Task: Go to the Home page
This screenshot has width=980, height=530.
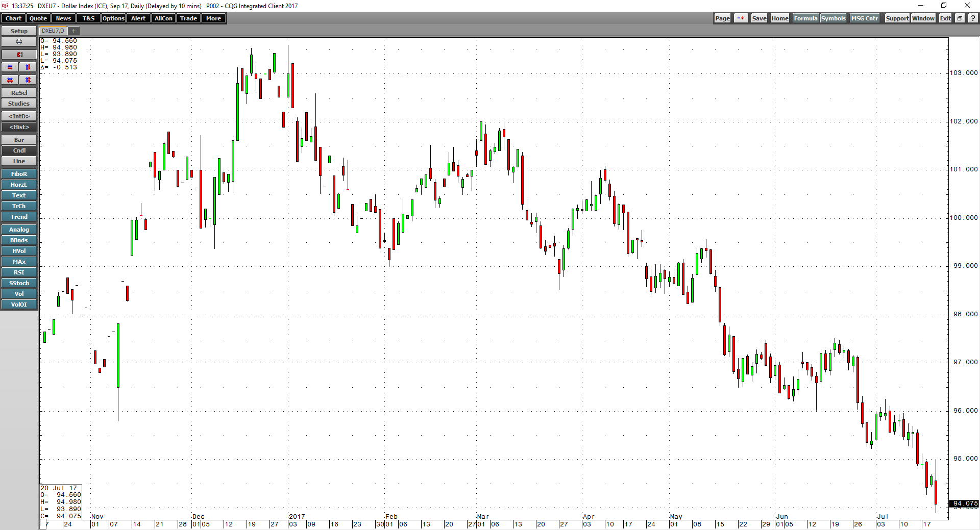Action: point(780,18)
